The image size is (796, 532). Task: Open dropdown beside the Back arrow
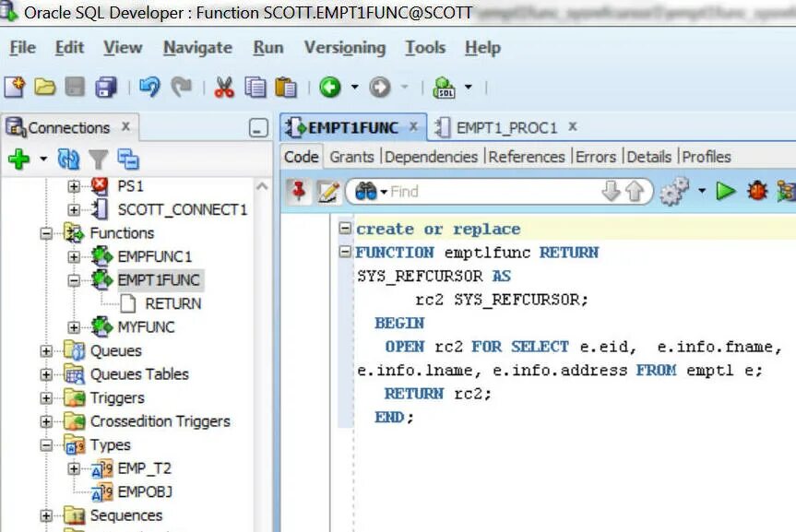click(354, 88)
